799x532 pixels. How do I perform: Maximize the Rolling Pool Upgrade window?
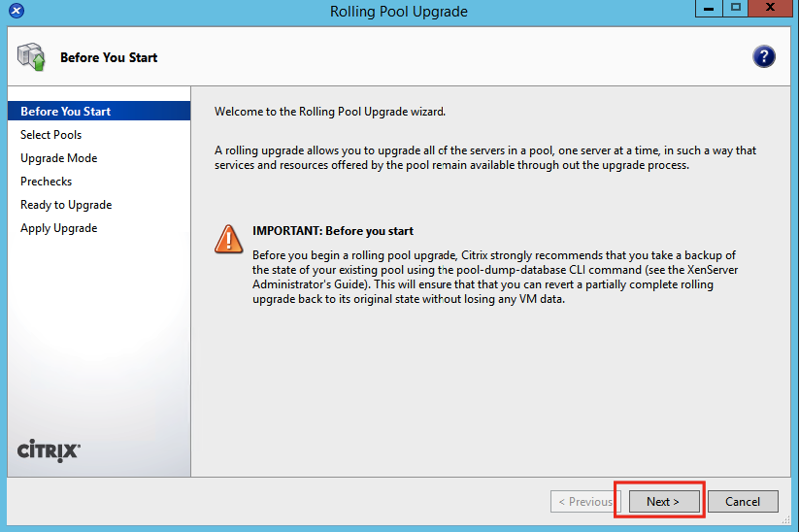click(x=735, y=9)
